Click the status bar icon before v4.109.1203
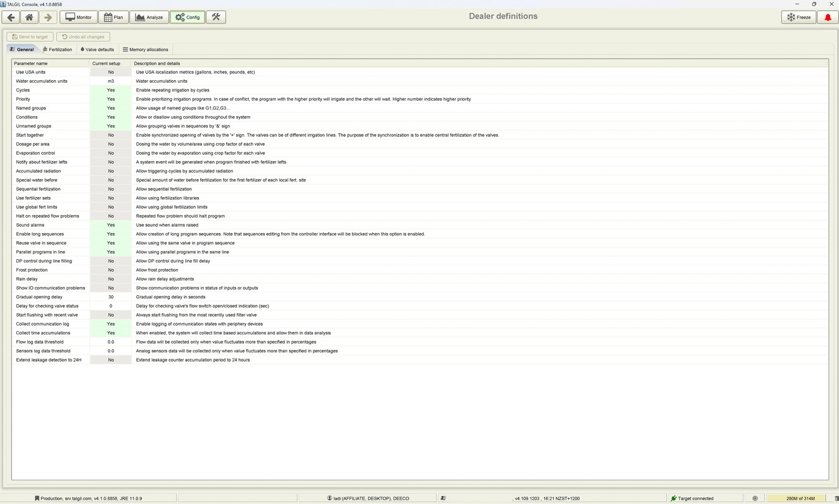Image resolution: width=839 pixels, height=504 pixels. point(443,498)
